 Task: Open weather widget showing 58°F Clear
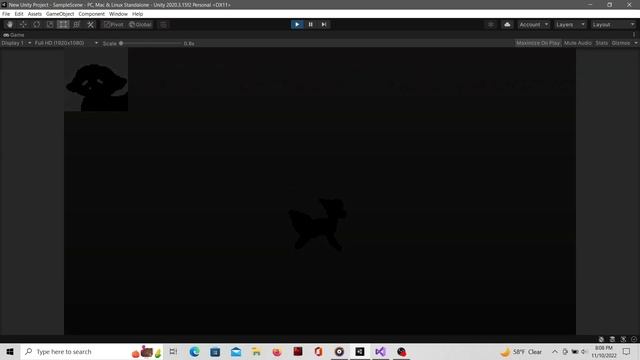pyautogui.click(x=522, y=351)
